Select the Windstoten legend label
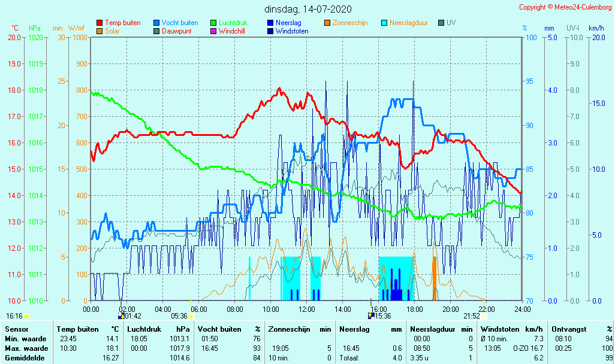This screenshot has height=364, width=615. coord(292,31)
